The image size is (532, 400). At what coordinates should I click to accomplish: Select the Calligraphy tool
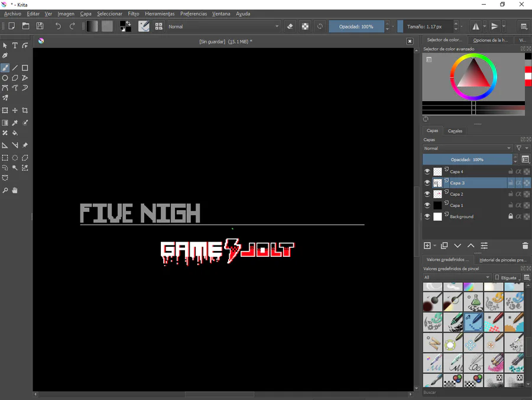pos(5,55)
